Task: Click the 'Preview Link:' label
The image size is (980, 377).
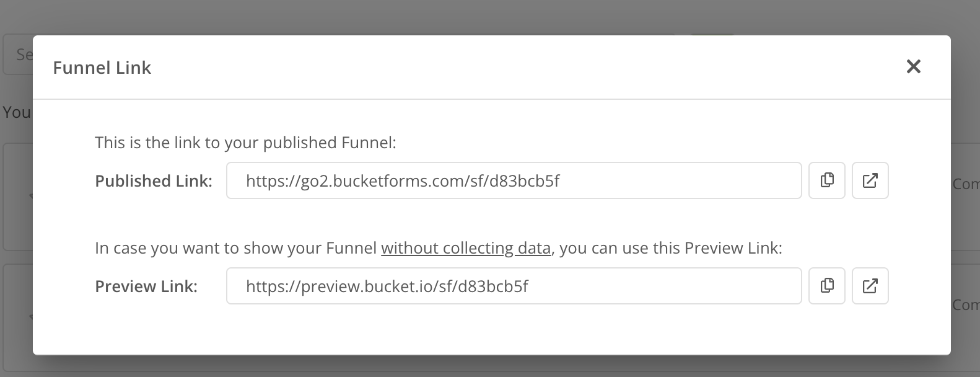Action: 146,286
